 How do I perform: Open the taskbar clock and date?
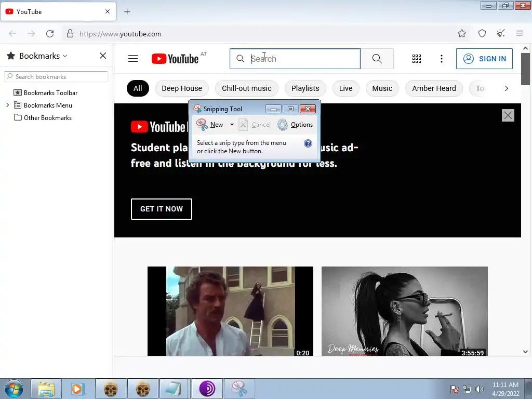pos(505,389)
